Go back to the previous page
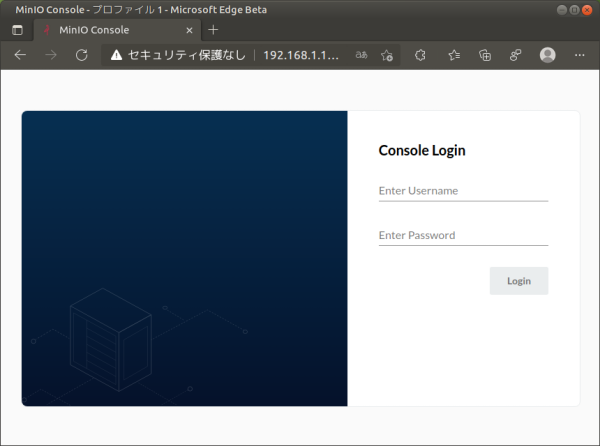The height and width of the screenshot is (446, 600). [20, 55]
